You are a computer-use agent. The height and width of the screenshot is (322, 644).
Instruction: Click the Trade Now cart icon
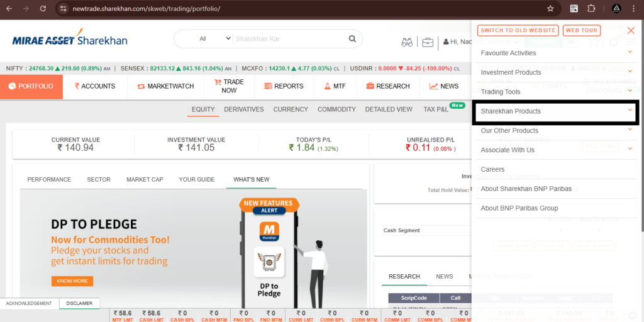coord(218,82)
